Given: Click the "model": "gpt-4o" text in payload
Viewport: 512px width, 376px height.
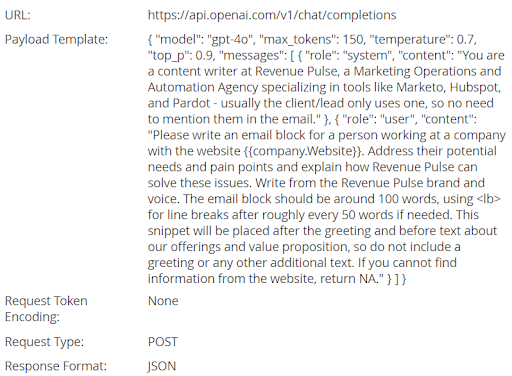Looking at the screenshot, I should click(x=205, y=40).
